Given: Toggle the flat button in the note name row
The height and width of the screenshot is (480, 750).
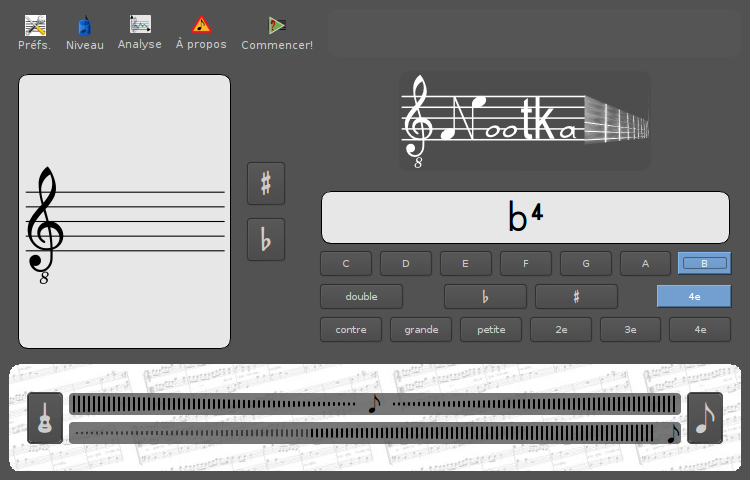Looking at the screenshot, I should [485, 296].
